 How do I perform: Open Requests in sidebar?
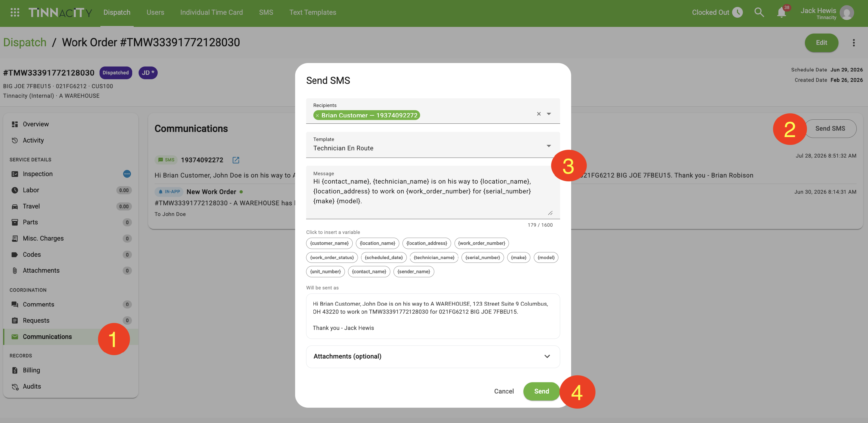(70, 321)
